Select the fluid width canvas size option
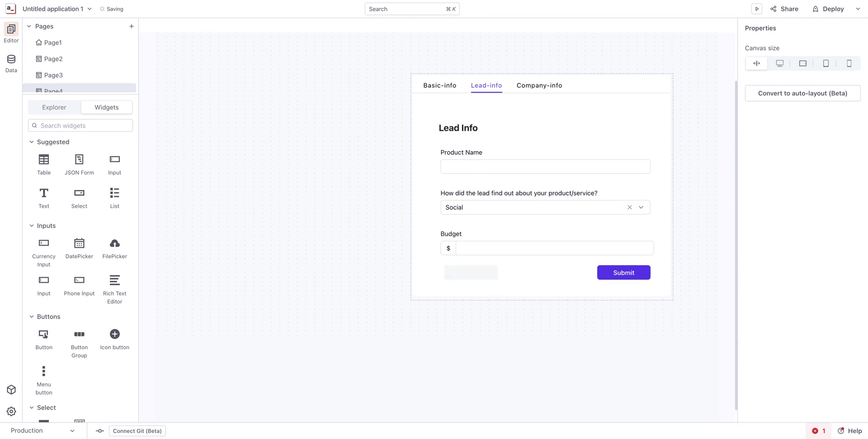 click(x=756, y=63)
